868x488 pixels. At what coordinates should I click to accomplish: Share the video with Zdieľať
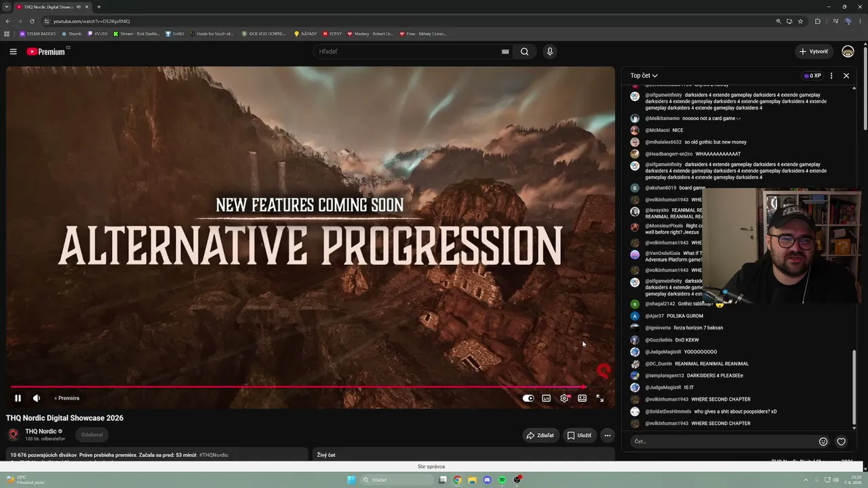click(540, 435)
